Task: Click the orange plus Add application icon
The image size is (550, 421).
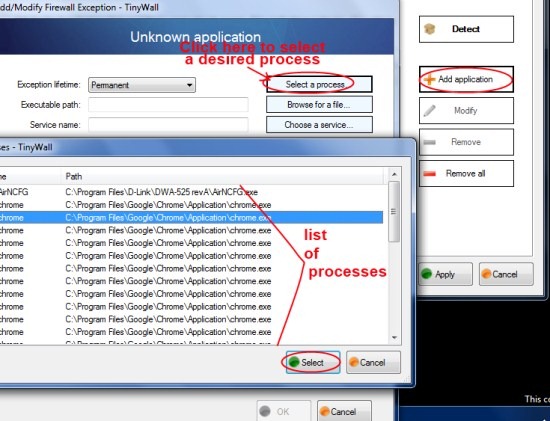Action: pos(429,80)
